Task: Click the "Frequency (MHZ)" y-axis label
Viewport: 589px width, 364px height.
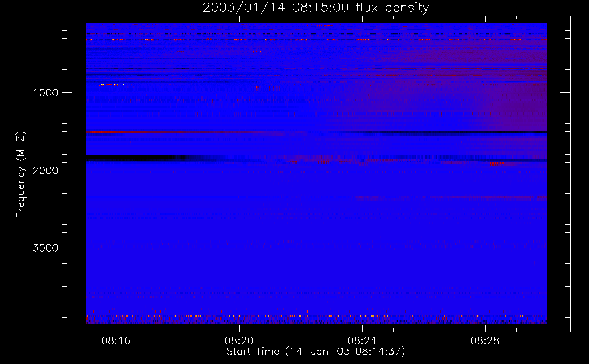Action: pos(21,175)
